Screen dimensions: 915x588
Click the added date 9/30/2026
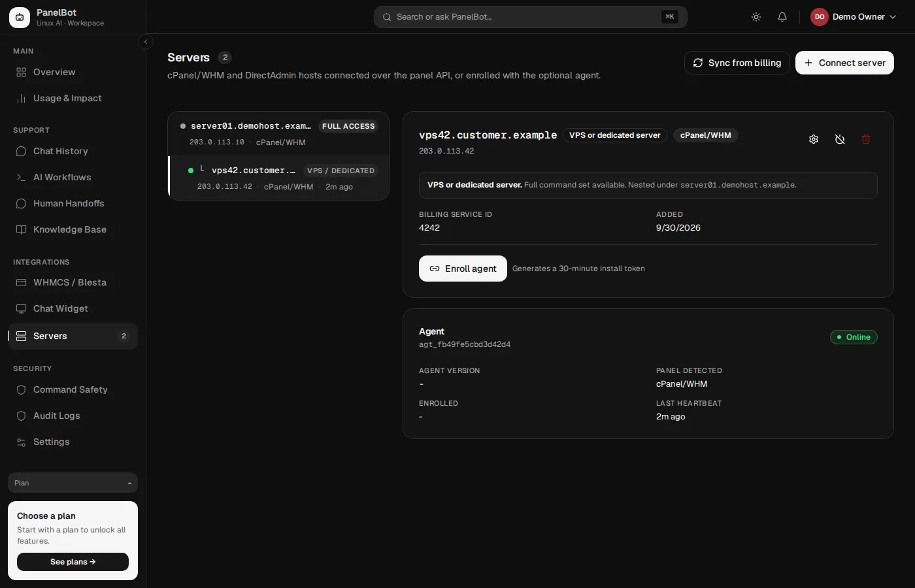click(x=678, y=228)
